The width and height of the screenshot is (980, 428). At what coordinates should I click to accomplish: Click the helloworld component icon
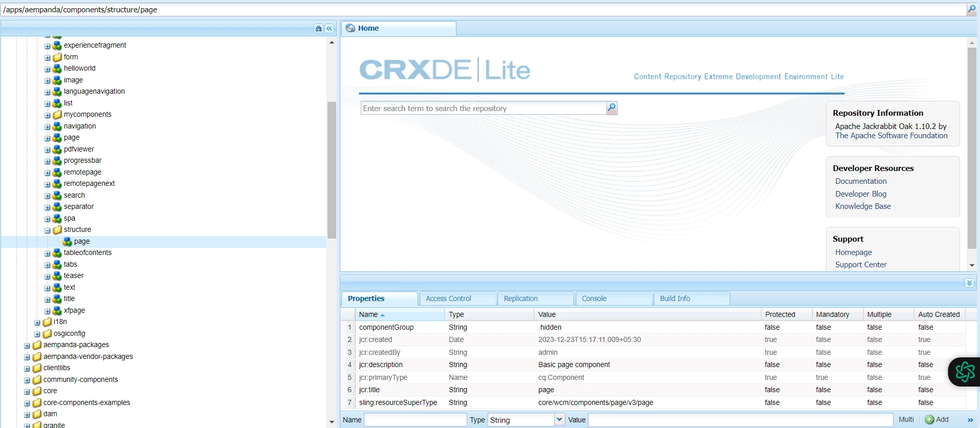(x=57, y=69)
